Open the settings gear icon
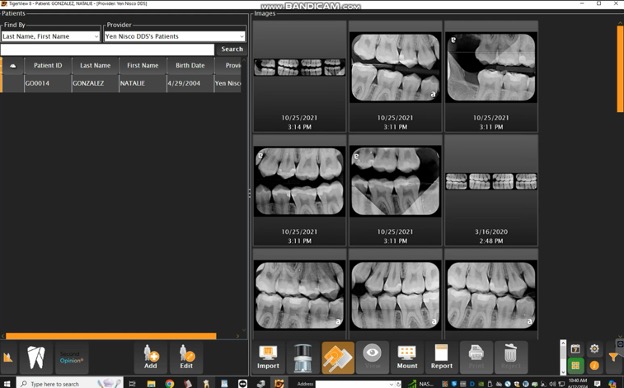624x388 pixels. [x=594, y=349]
